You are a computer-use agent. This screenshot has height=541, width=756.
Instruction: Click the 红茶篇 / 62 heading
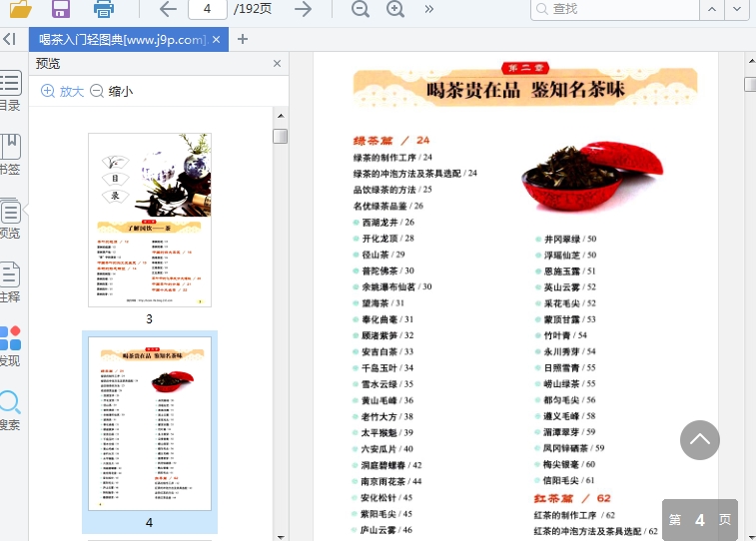pyautogui.click(x=572, y=498)
